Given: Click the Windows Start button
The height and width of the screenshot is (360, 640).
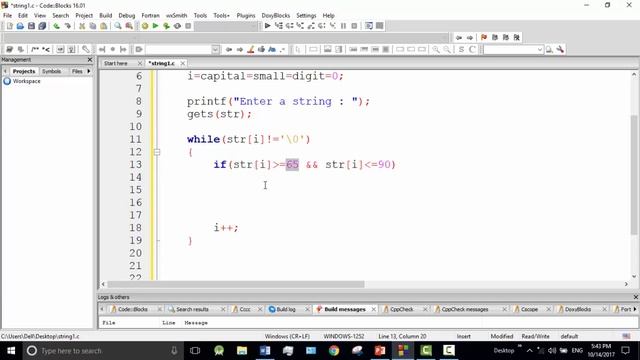Looking at the screenshot, I should click(11, 351).
